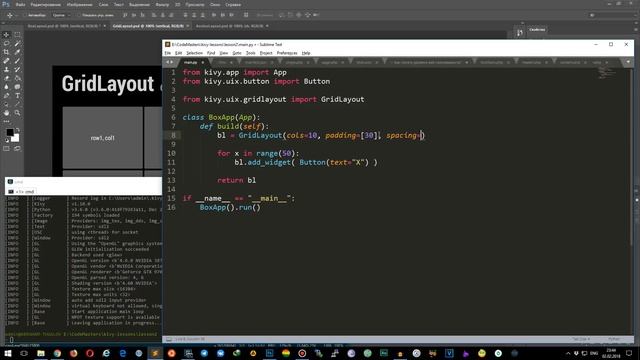Select the Healing Brush tool
640x360 pixels.
[6, 61]
